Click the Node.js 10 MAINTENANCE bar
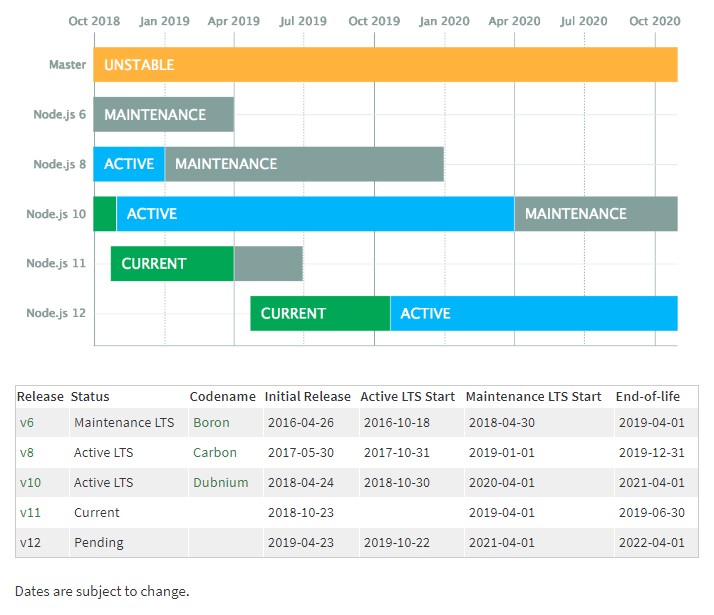This screenshot has width=714, height=615. coord(596,214)
